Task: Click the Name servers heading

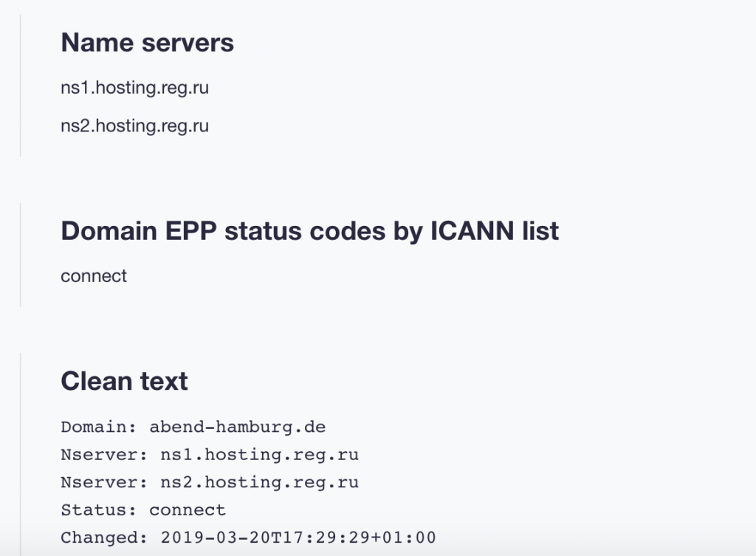Action: click(147, 42)
